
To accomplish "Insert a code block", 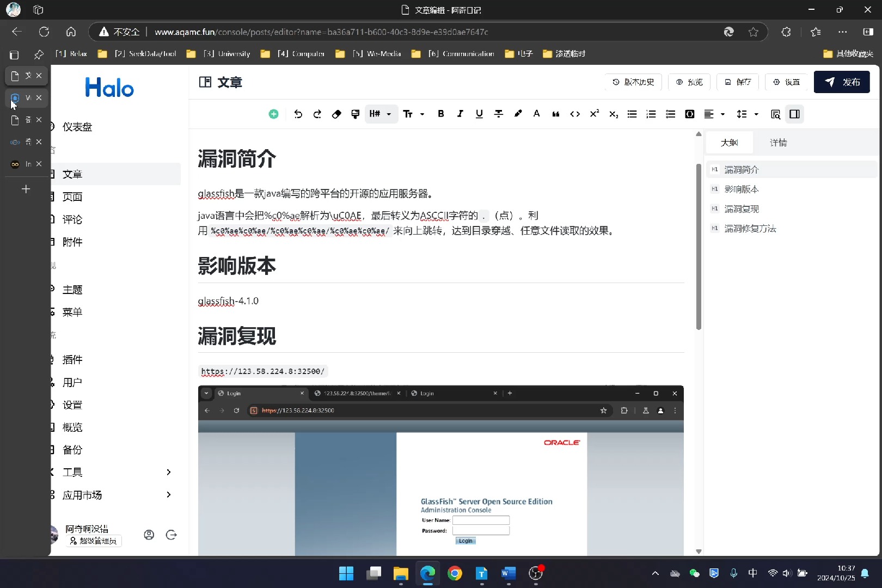I will 690,114.
